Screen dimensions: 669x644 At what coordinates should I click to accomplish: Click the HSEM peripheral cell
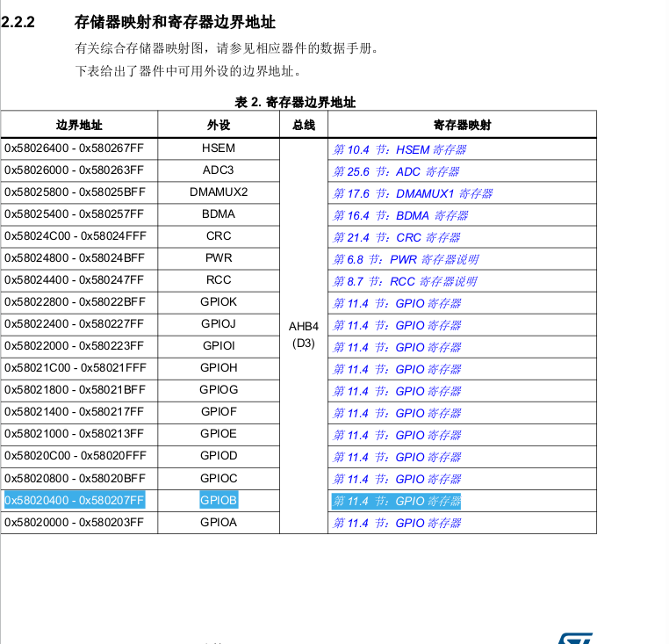219,148
